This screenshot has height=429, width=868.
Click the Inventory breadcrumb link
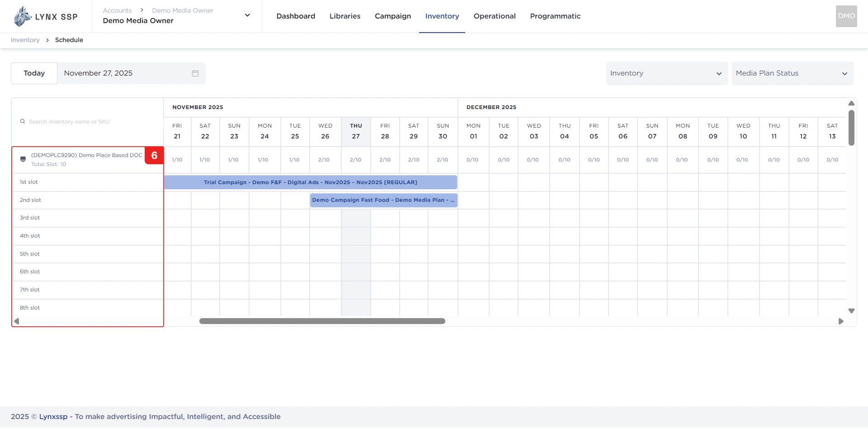25,40
